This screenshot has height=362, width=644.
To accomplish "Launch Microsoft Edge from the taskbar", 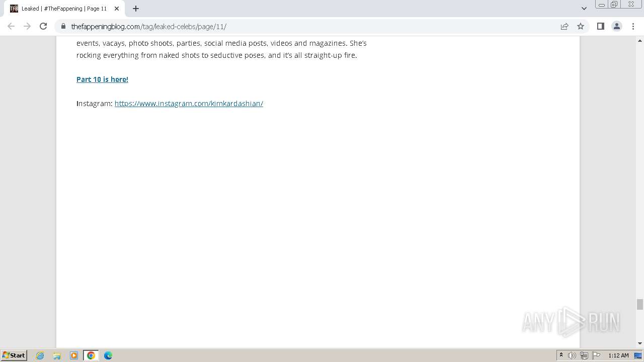I will (x=108, y=355).
